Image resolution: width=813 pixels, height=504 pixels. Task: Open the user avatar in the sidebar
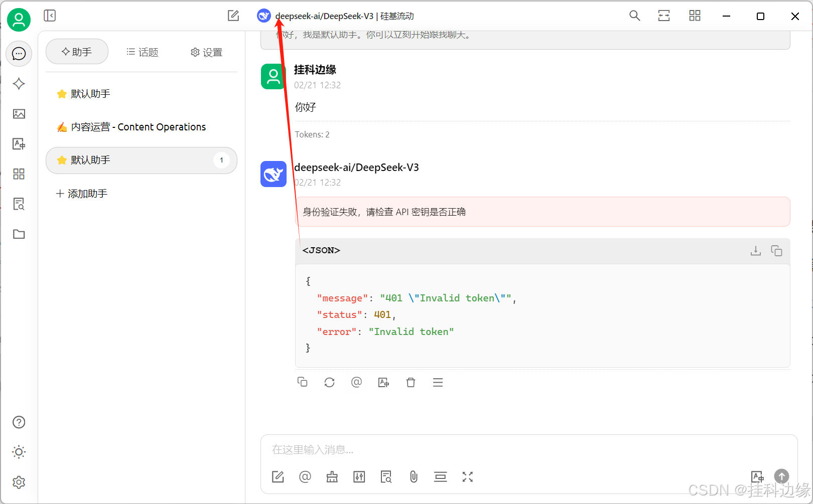(19, 20)
